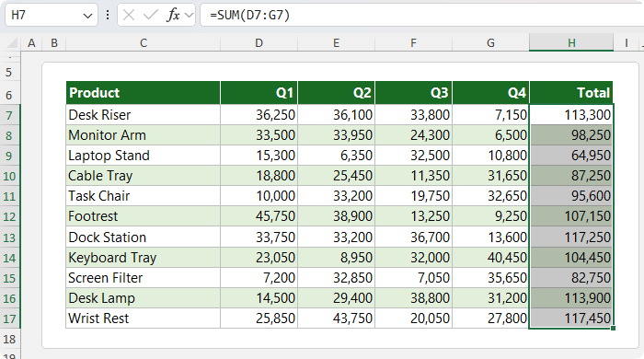Click the Product header cell
The height and width of the screenshot is (359, 644).
click(143, 93)
